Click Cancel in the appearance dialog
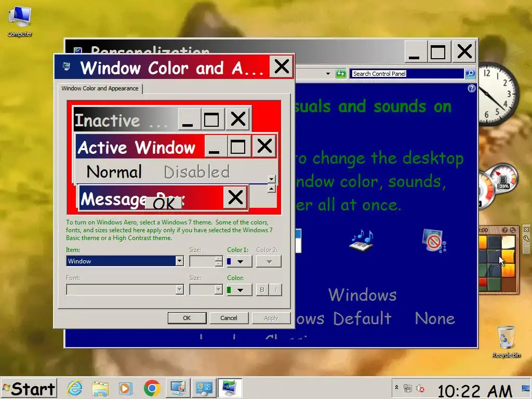 pos(229,318)
